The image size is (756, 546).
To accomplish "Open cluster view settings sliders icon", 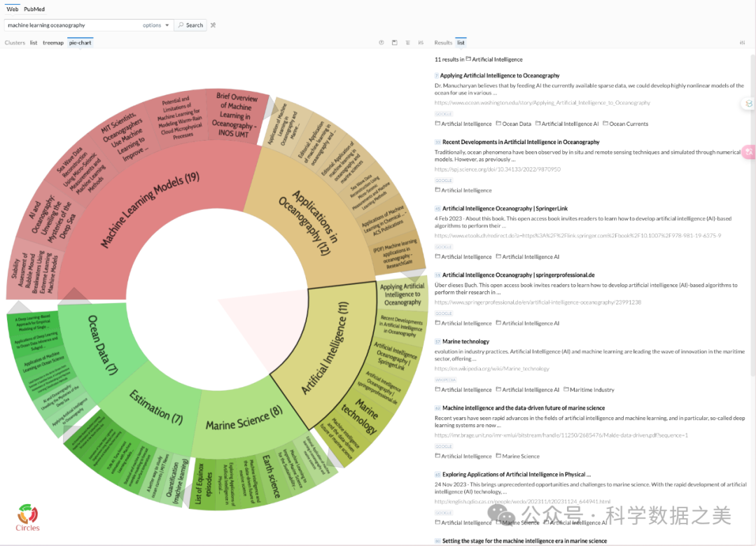I will [421, 43].
